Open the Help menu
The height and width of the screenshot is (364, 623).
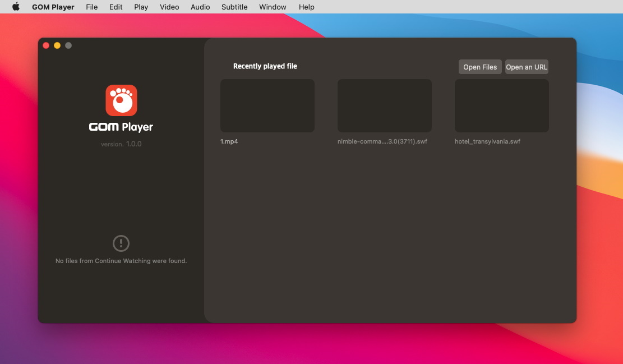[306, 7]
